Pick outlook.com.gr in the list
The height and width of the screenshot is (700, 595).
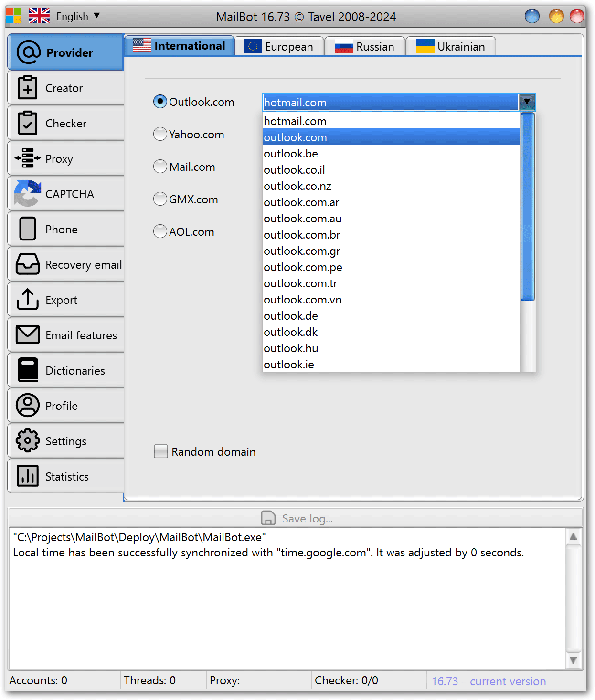click(x=391, y=251)
